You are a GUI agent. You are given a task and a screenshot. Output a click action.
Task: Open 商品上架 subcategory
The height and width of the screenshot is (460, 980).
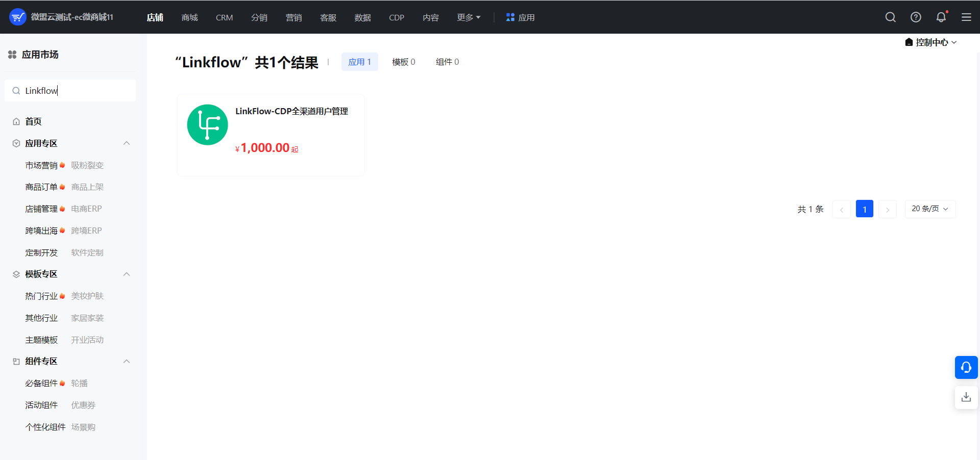(87, 187)
